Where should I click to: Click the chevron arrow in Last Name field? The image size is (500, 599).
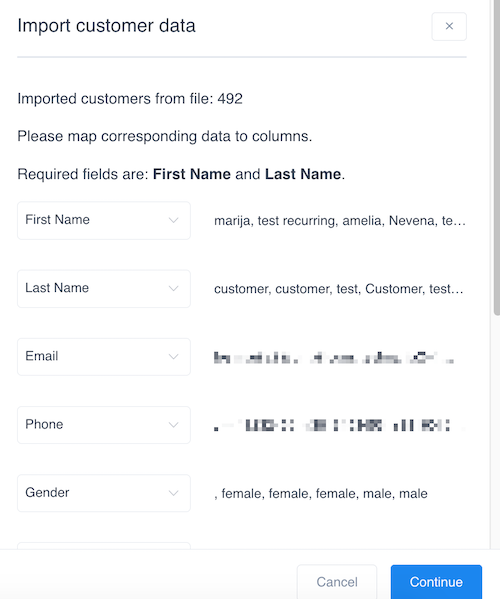pyautogui.click(x=173, y=288)
